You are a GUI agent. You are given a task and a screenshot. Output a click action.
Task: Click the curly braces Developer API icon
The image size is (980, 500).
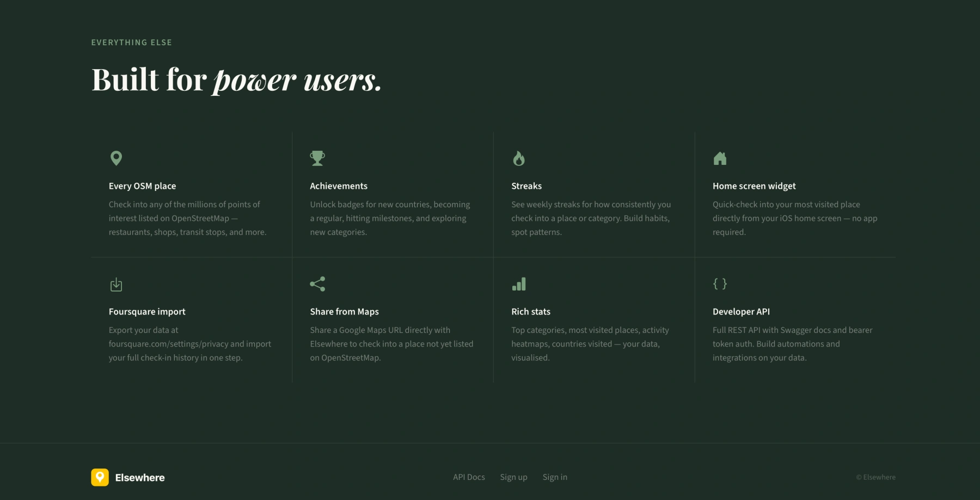point(720,284)
